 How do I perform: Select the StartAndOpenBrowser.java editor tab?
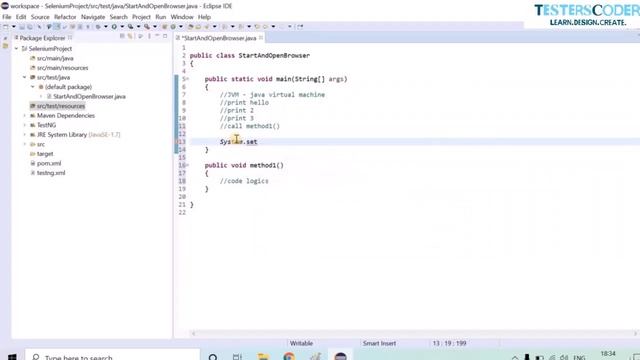[220, 38]
